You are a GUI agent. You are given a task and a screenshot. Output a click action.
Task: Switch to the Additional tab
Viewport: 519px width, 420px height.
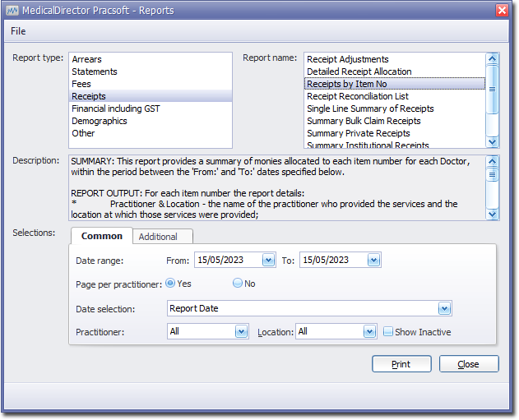point(158,237)
